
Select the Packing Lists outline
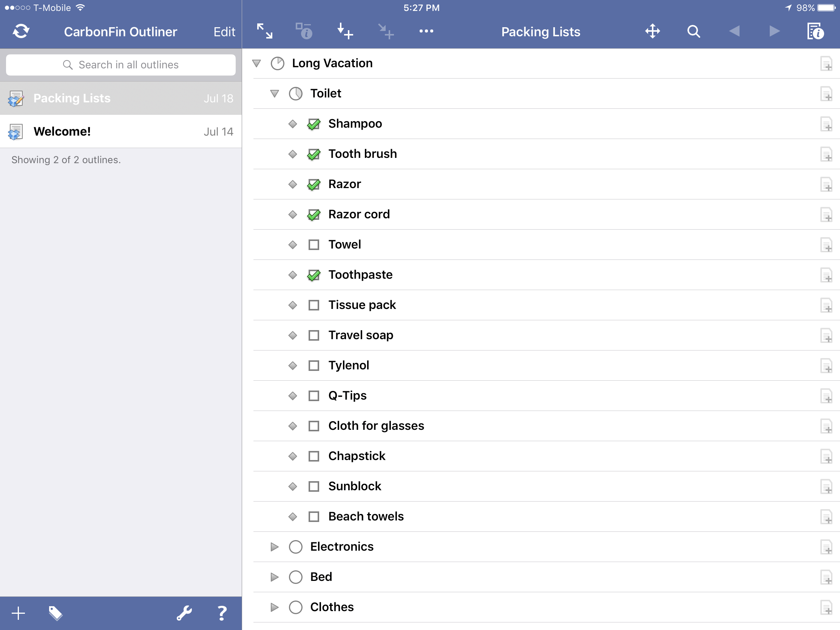click(121, 98)
